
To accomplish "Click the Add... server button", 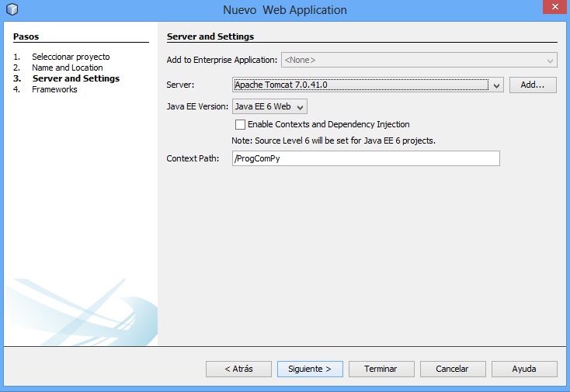I will (533, 85).
